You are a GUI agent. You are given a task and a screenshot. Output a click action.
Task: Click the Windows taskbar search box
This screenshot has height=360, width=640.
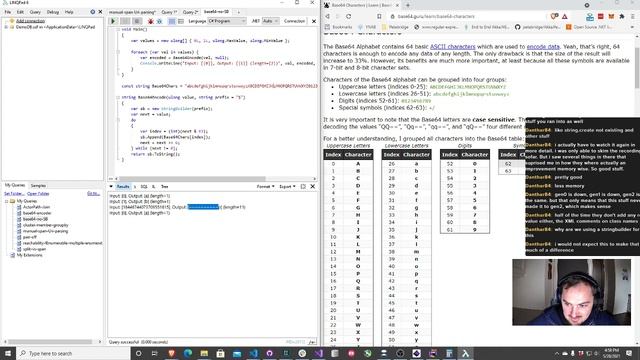pos(73,353)
